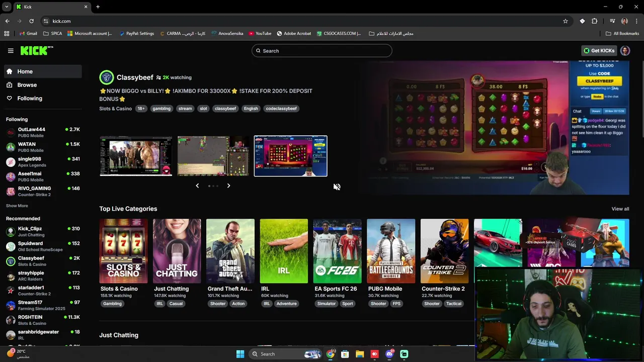Open IRL category card

284,251
